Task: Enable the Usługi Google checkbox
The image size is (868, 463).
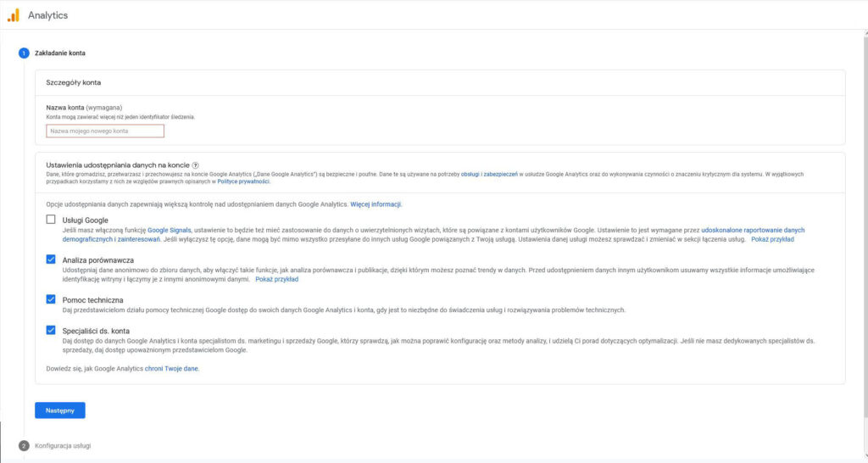Action: click(51, 220)
